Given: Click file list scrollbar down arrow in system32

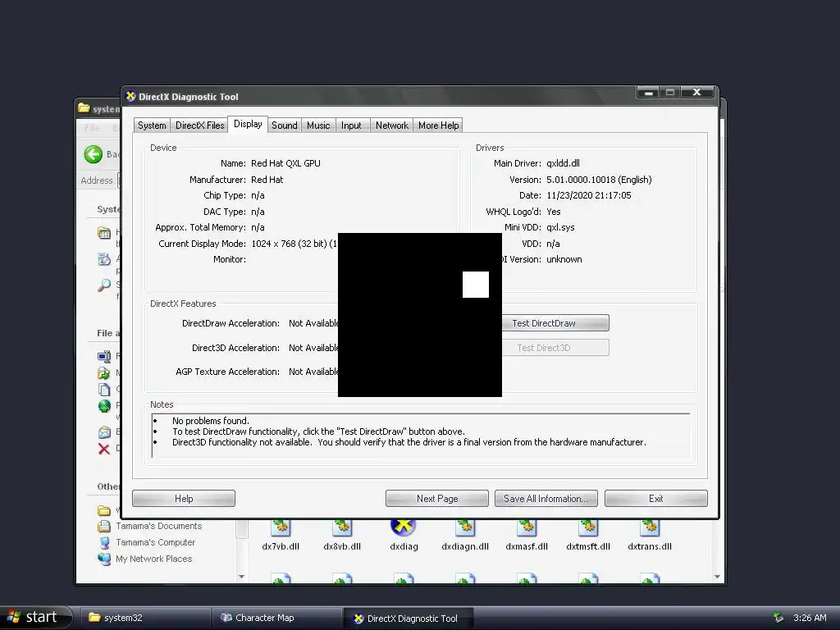Looking at the screenshot, I should point(717,577).
